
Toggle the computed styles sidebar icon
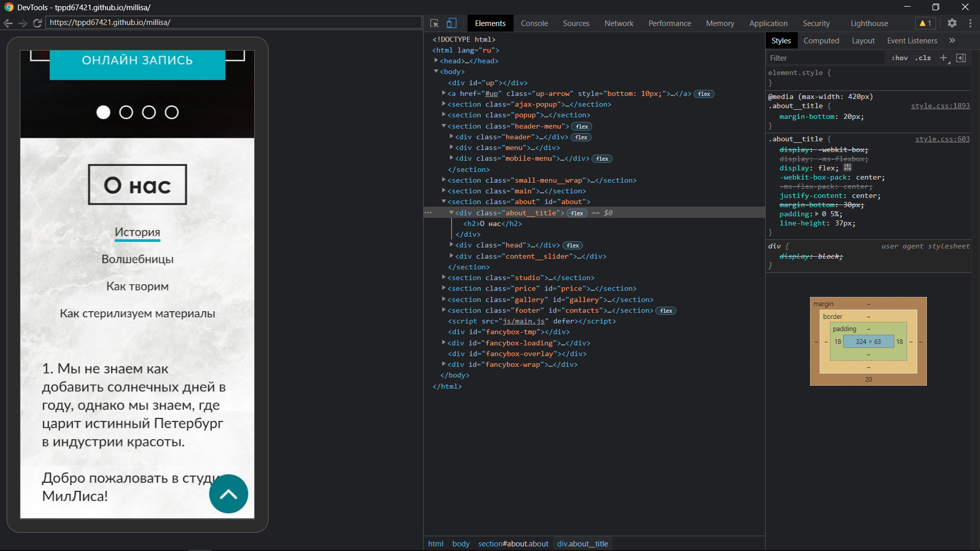961,58
